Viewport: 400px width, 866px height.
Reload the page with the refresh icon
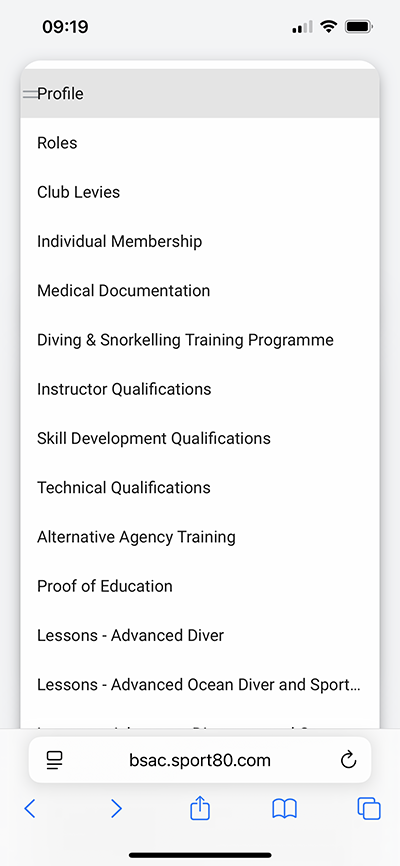(x=348, y=761)
